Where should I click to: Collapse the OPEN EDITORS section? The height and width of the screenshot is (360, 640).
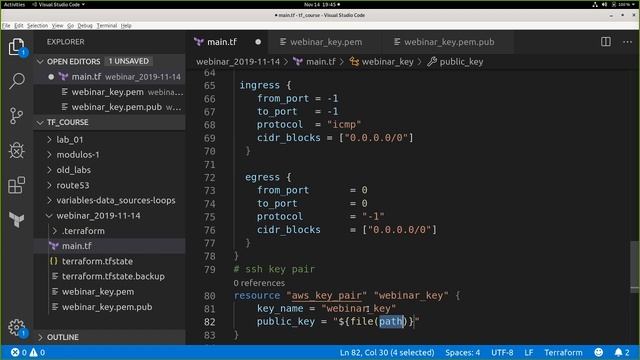40,62
